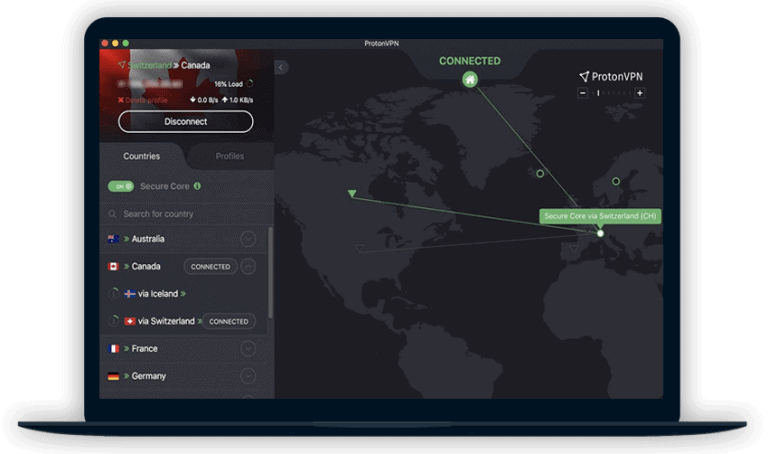Screen dimensions: 768x454
Task: Click the CONNECTED status label
Action: [470, 61]
